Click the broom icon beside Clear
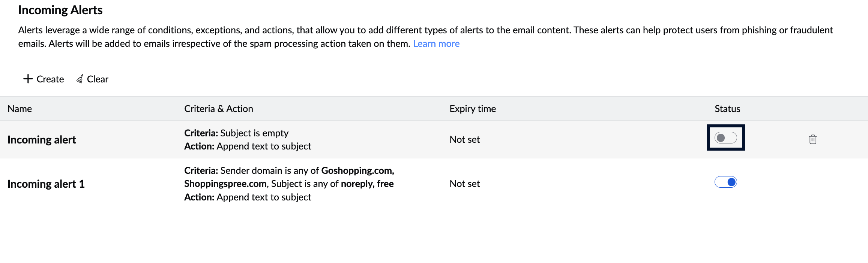868x263 pixels. (80, 79)
